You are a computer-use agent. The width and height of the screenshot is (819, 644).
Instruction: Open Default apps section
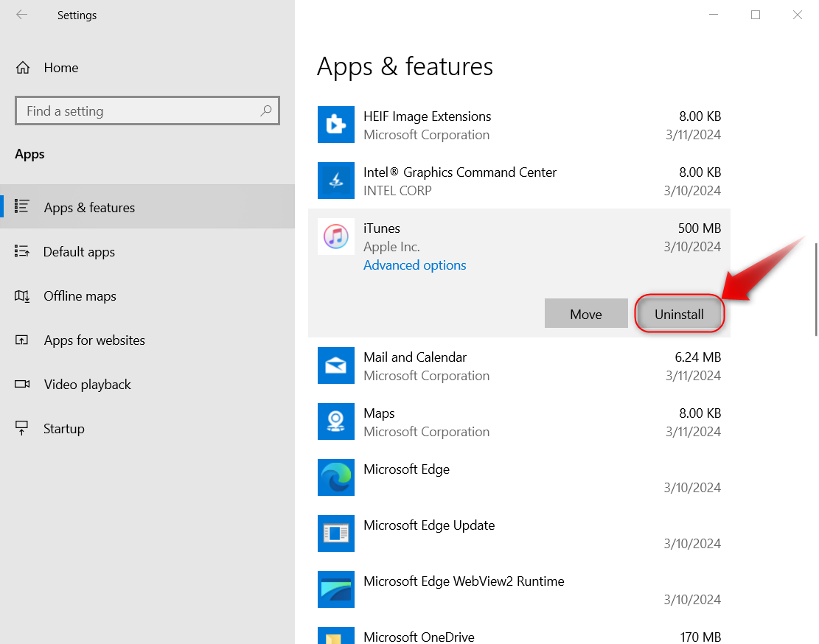[147, 251]
